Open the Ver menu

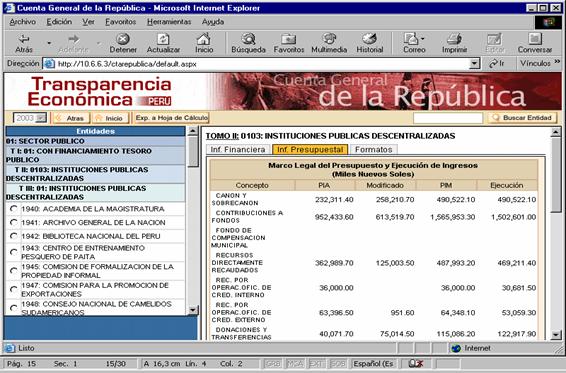coord(88,22)
